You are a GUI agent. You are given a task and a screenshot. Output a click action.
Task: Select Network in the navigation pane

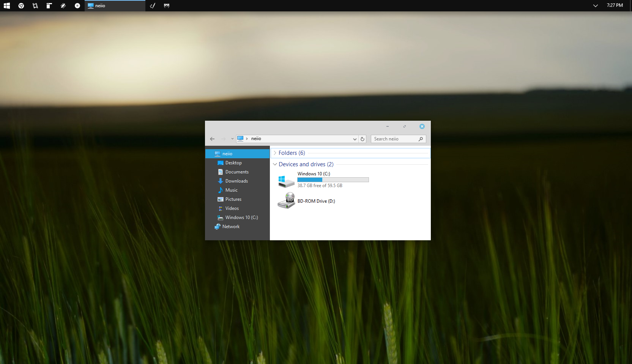[x=231, y=226]
